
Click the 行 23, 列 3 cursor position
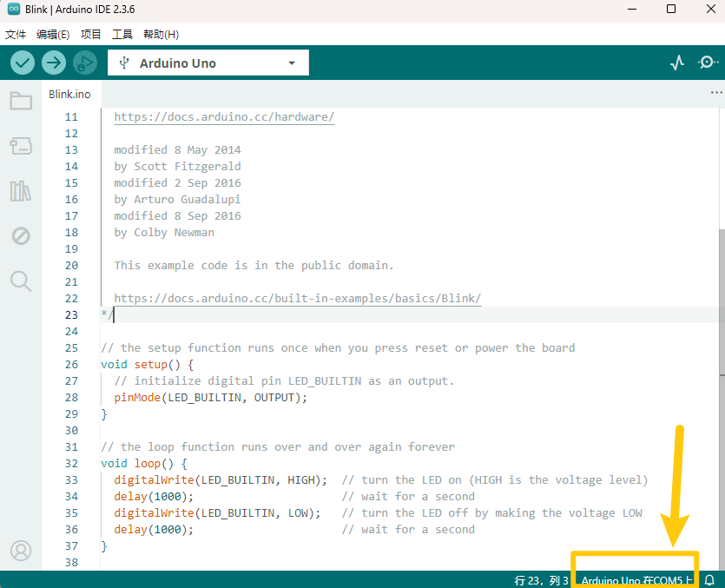pyautogui.click(x=541, y=580)
